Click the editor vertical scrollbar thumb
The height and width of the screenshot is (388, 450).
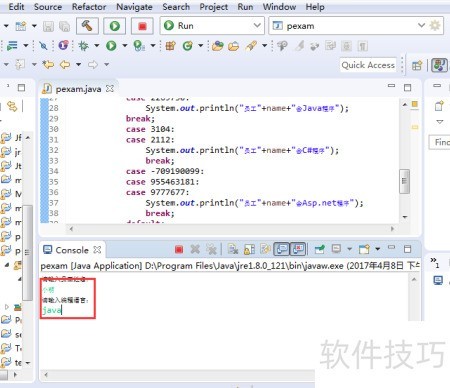click(405, 181)
